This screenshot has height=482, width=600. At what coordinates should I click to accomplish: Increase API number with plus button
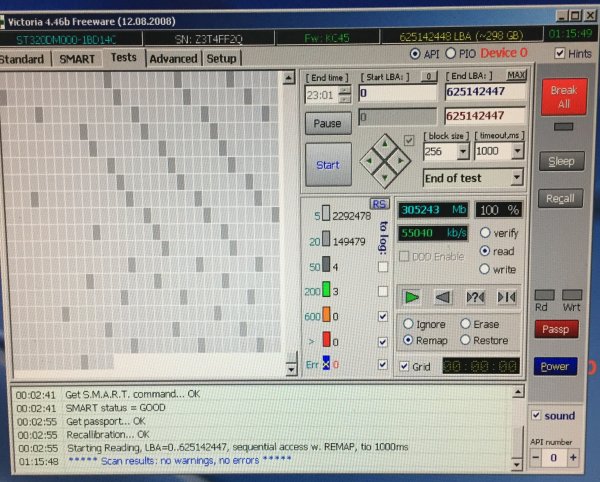coord(573,457)
